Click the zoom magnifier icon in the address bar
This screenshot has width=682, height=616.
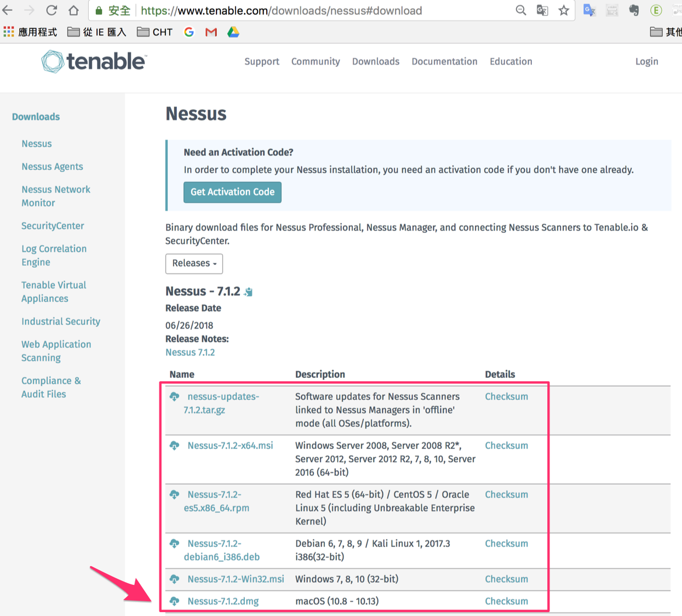tap(521, 10)
